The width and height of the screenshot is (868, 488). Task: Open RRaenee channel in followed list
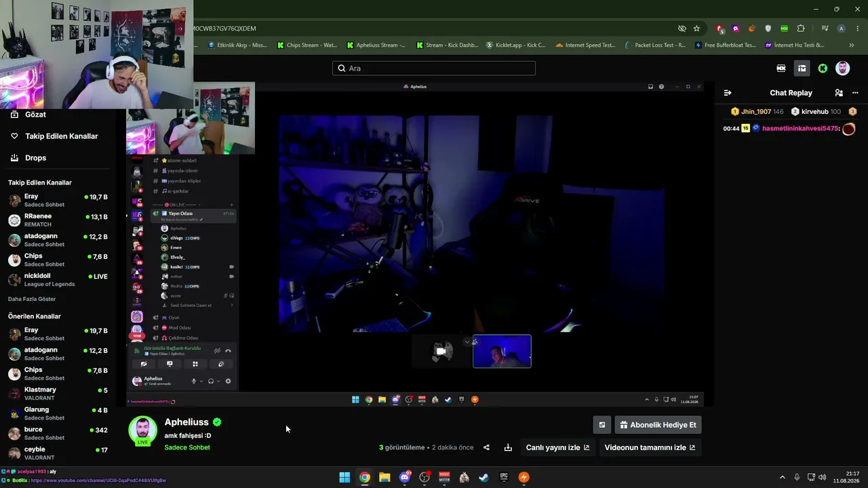[58, 220]
